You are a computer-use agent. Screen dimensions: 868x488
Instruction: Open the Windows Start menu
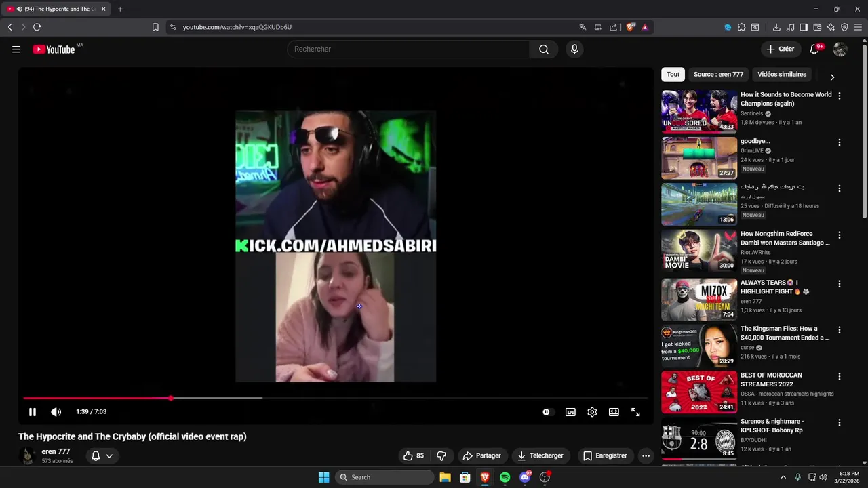point(324,477)
